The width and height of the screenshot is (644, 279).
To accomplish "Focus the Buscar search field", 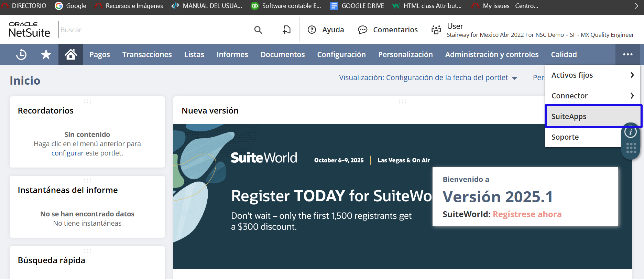I will point(155,30).
